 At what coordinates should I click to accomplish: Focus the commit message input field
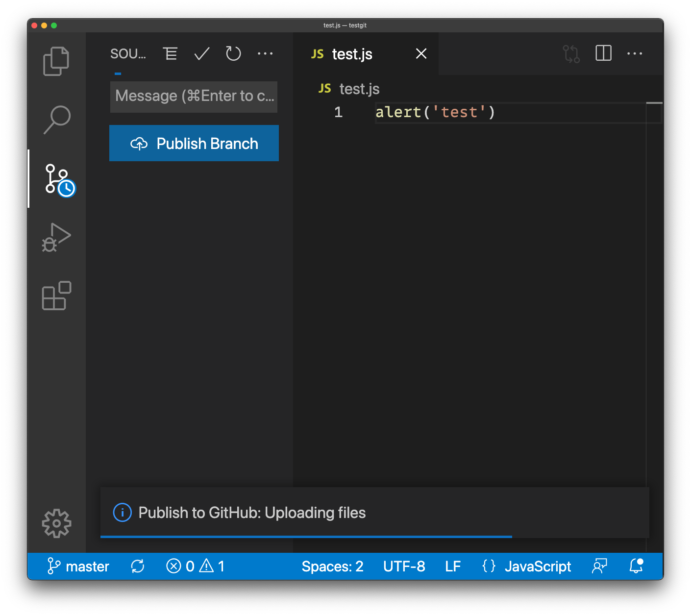tap(194, 97)
